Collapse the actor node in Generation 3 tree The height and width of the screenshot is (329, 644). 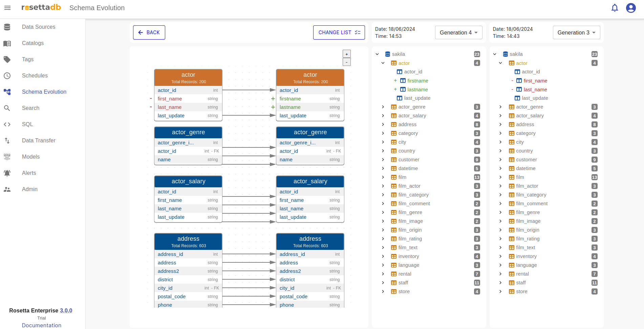tap(500, 63)
